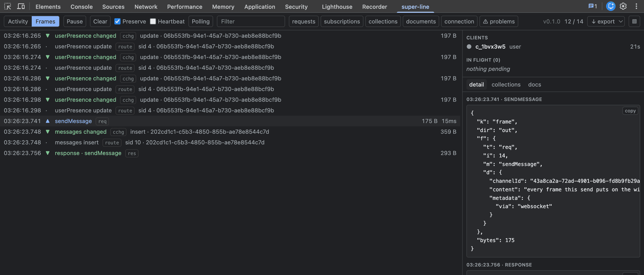644x275 pixels.
Task: Select the inspect element picker icon
Action: click(8, 6)
